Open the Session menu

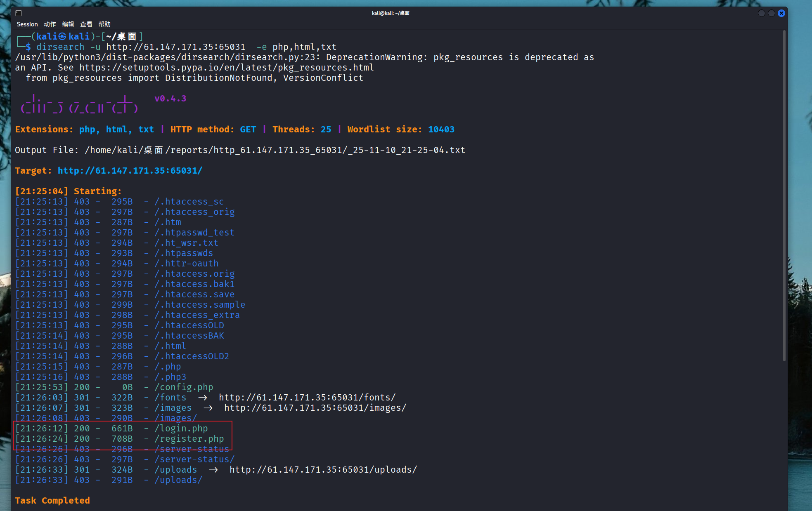27,24
